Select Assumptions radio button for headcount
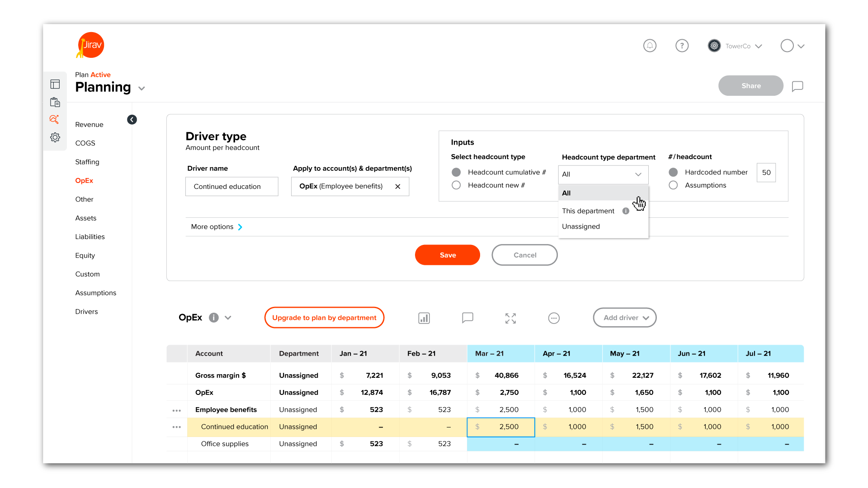Image resolution: width=868 pixels, height=488 pixels. [674, 185]
